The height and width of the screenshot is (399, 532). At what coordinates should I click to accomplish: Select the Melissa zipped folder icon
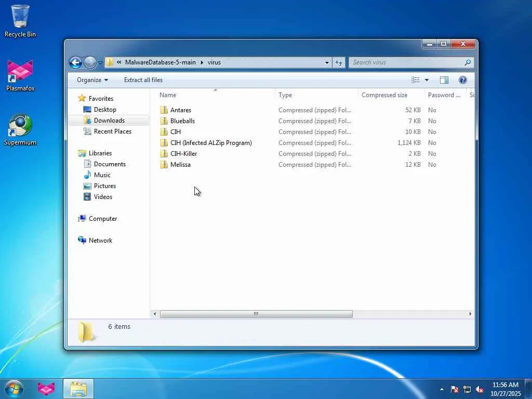click(x=164, y=165)
